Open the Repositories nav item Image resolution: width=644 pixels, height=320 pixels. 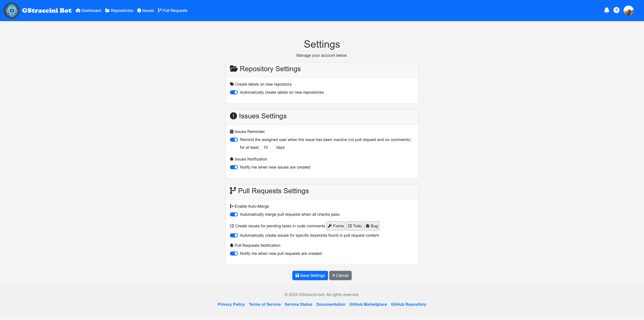(119, 11)
